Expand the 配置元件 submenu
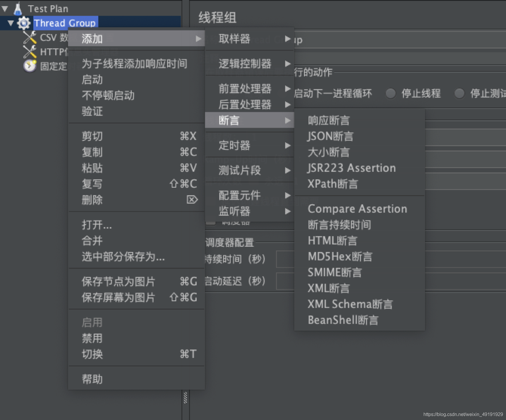Screen dimensions: 506x420 click(250, 195)
